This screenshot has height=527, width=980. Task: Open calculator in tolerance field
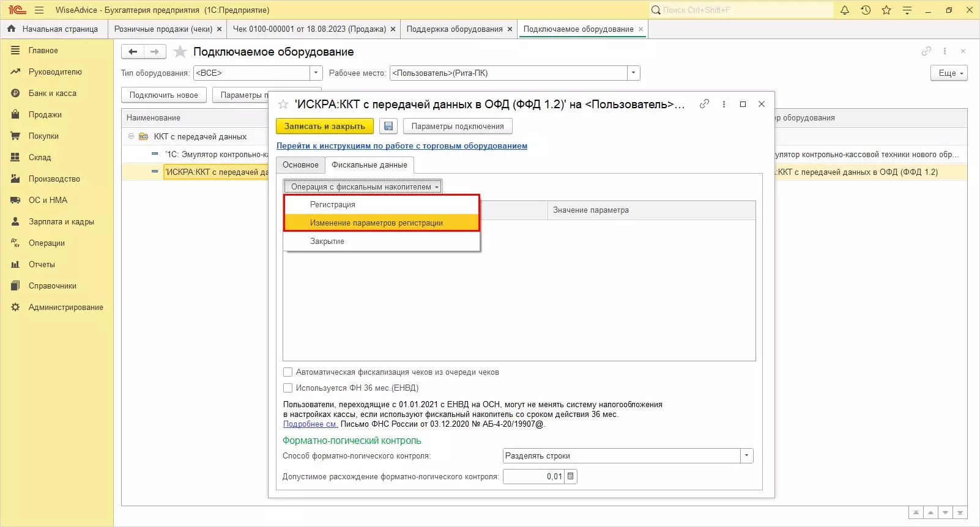point(570,476)
